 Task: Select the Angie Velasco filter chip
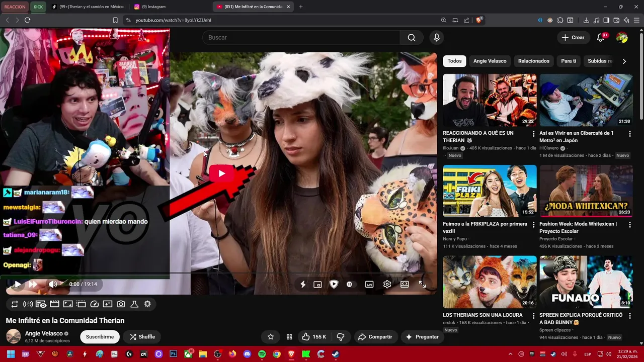pos(490,61)
